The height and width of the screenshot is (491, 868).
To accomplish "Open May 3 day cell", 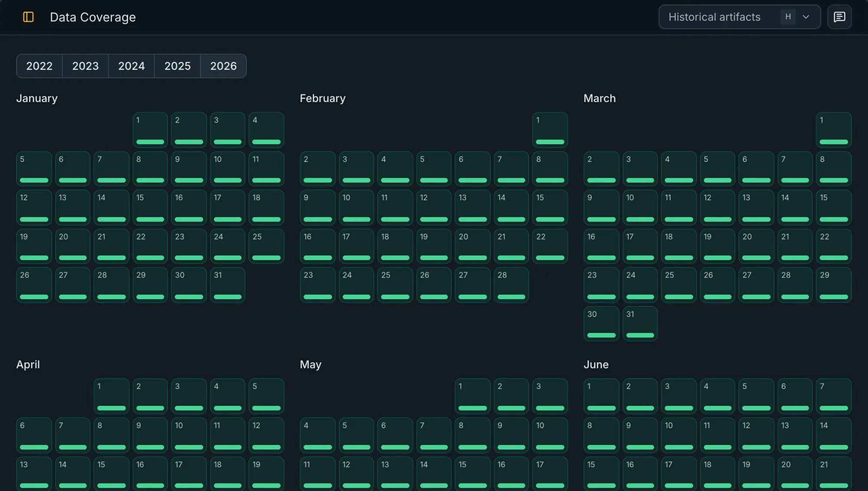I will pyautogui.click(x=550, y=396).
